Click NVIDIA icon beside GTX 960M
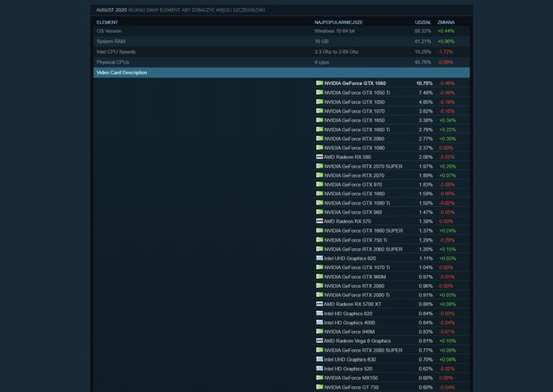This screenshot has width=553, height=392. [x=319, y=276]
